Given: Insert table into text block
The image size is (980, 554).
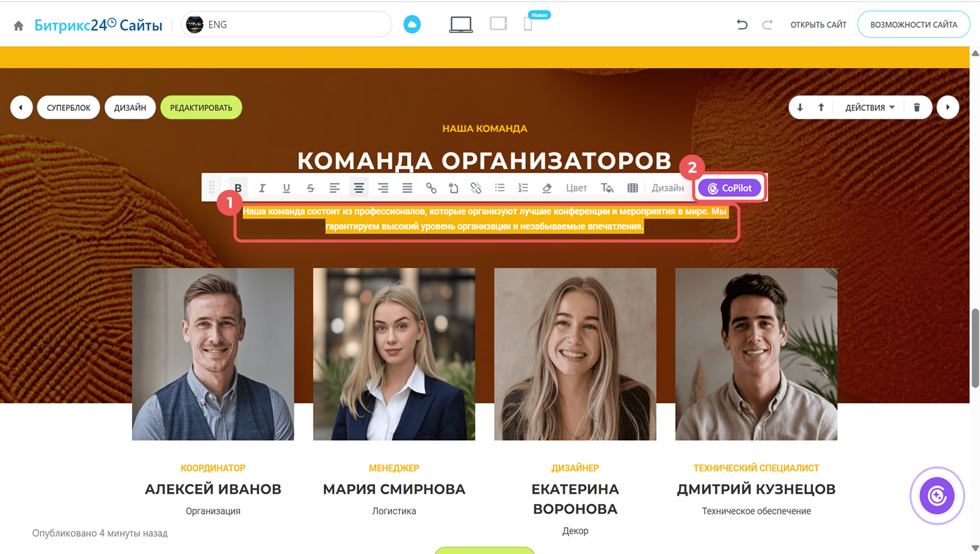Looking at the screenshot, I should click(x=632, y=188).
